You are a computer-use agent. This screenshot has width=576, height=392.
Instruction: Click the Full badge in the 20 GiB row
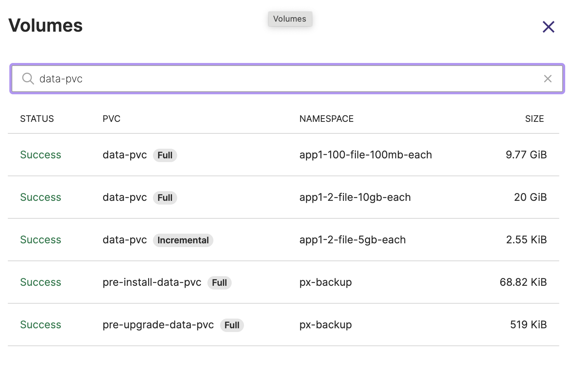point(165,198)
